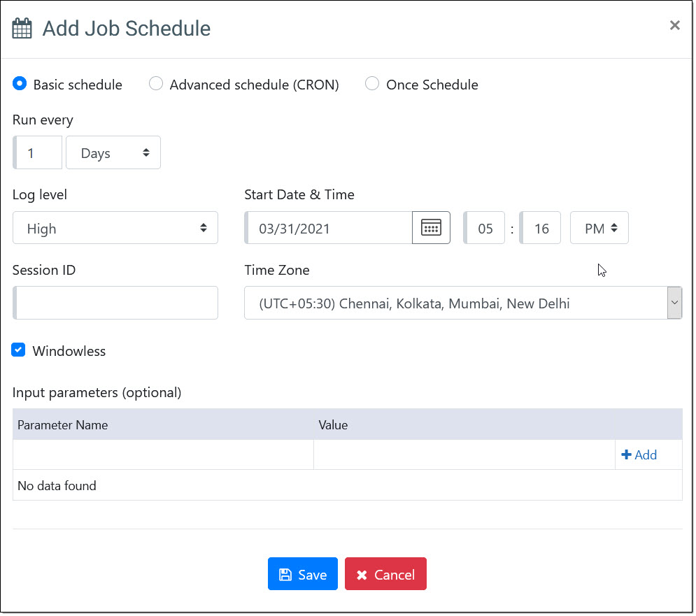
Task: Click the 'Advanced schedule (CRON)' label
Action: (255, 85)
